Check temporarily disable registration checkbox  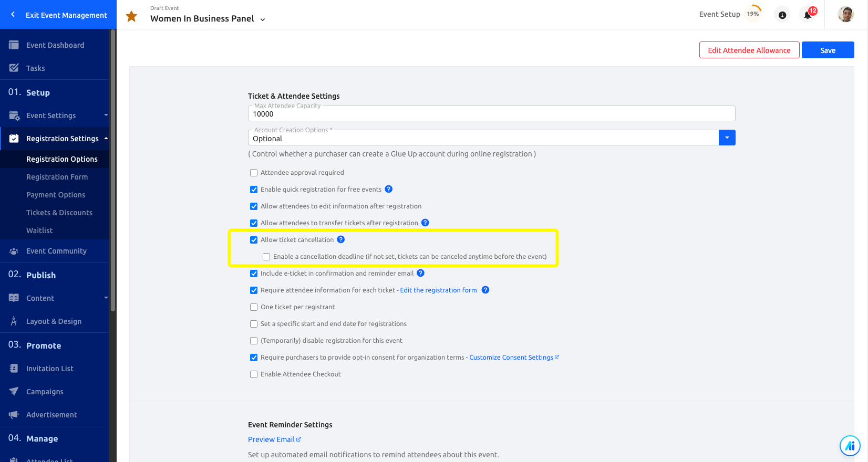(x=254, y=341)
